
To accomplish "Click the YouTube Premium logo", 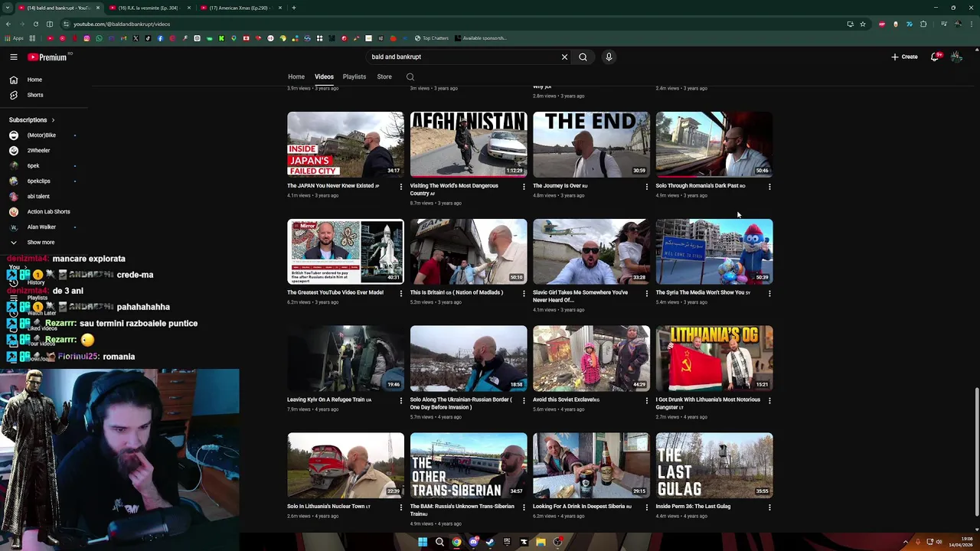I will (47, 57).
